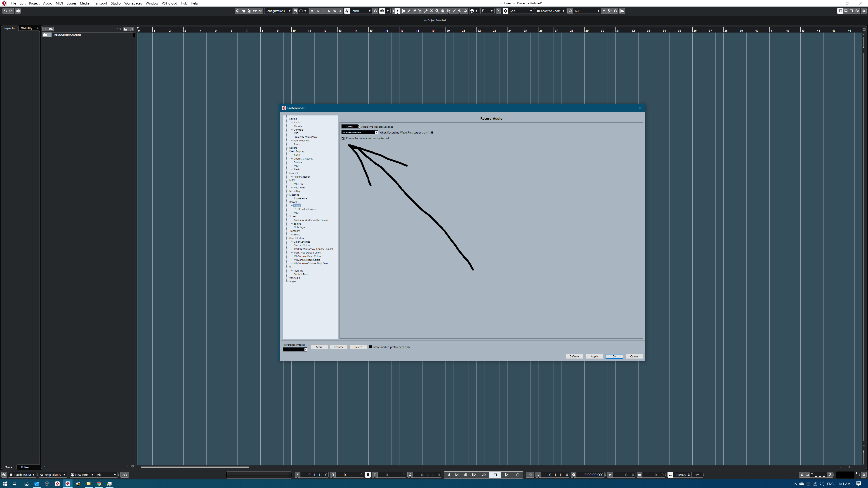Screen dimensions: 868x488
Task: Select the Scissors split tool
Action: tap(420, 11)
